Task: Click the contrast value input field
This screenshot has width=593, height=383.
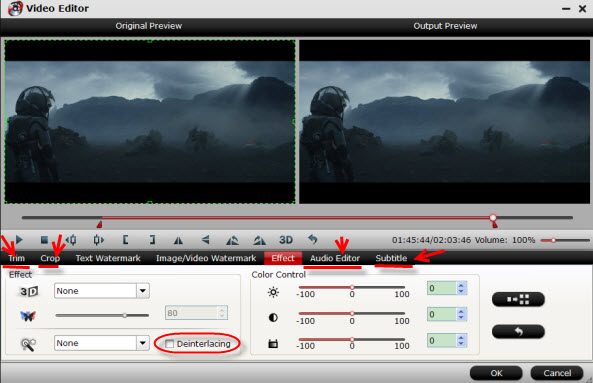Action: click(441, 315)
